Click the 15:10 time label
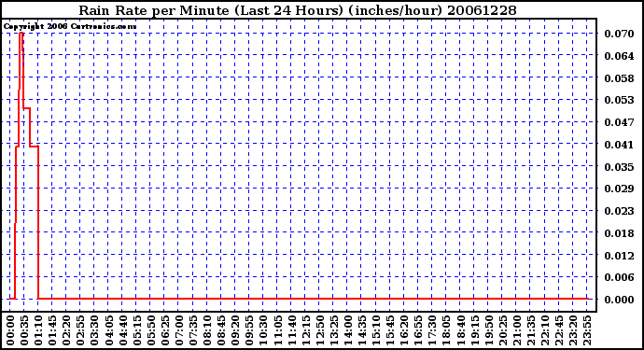This screenshot has height=350, width=644. point(376,330)
